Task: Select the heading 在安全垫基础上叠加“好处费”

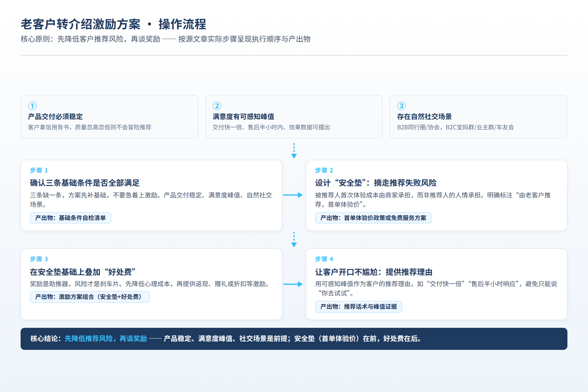Action: (83, 272)
